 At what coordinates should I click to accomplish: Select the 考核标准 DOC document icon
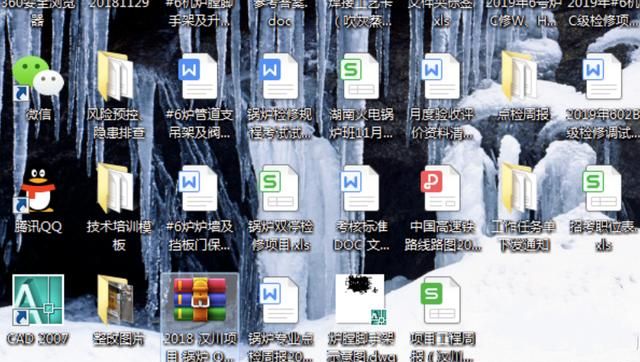tap(360, 189)
